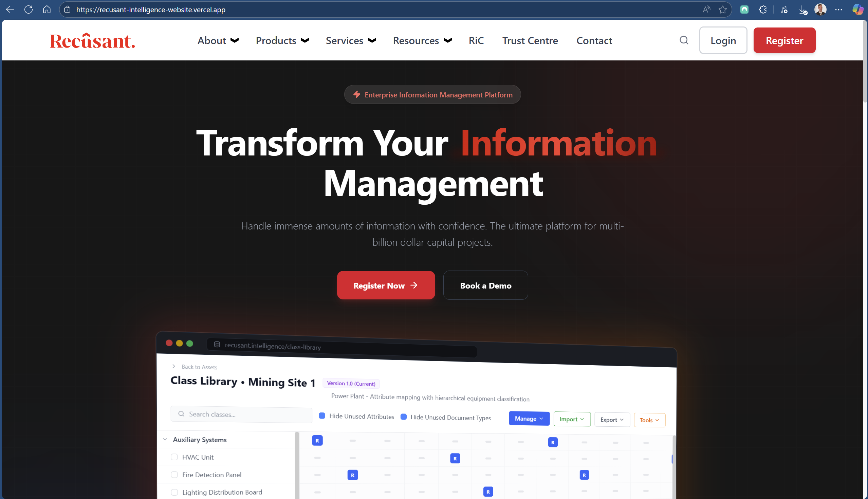Open browser downloads icon
The height and width of the screenshot is (499, 868).
pyautogui.click(x=802, y=10)
